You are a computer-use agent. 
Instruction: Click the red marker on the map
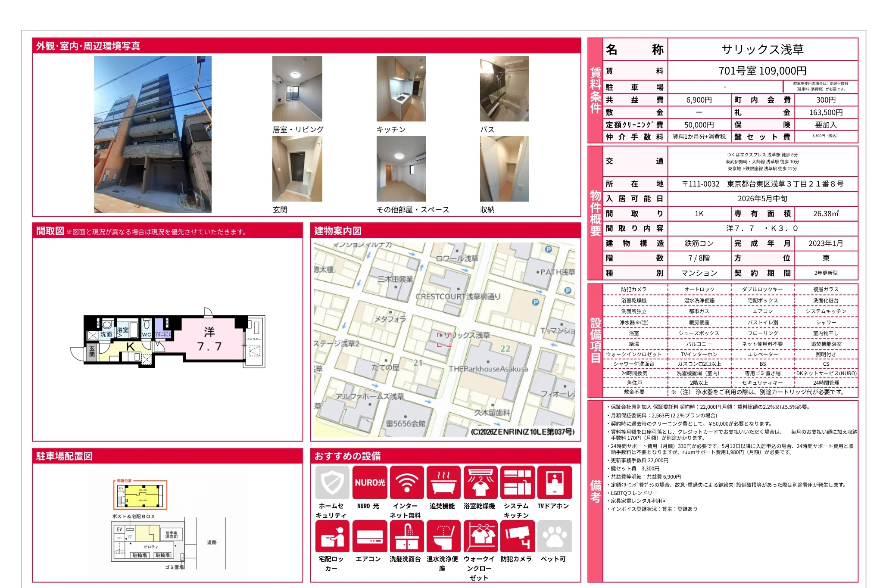[x=444, y=339]
